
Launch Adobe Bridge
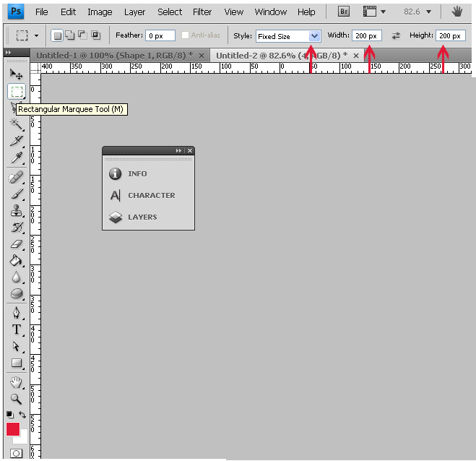click(344, 12)
